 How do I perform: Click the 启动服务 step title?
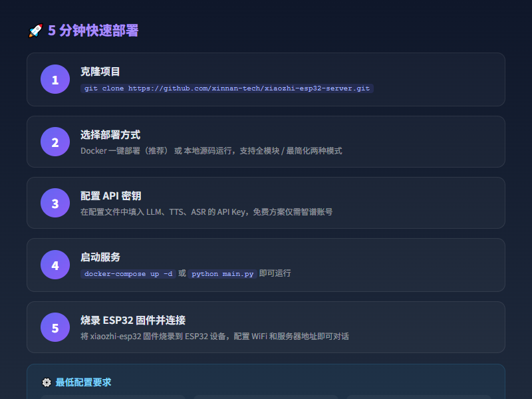pyautogui.click(x=100, y=257)
